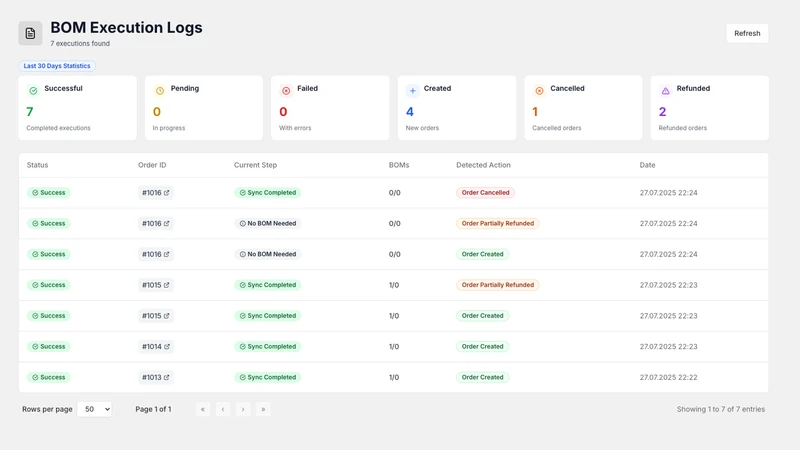Click BOMs value 1/0 in #1013 row
Screen dimensions: 800x450
tap(394, 378)
